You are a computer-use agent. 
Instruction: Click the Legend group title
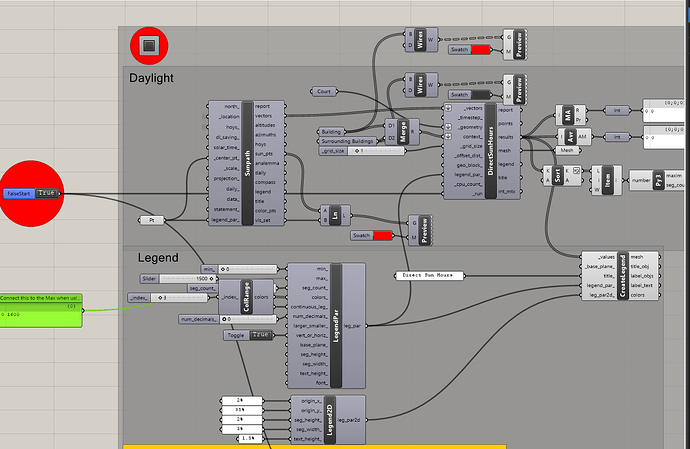pyautogui.click(x=158, y=258)
